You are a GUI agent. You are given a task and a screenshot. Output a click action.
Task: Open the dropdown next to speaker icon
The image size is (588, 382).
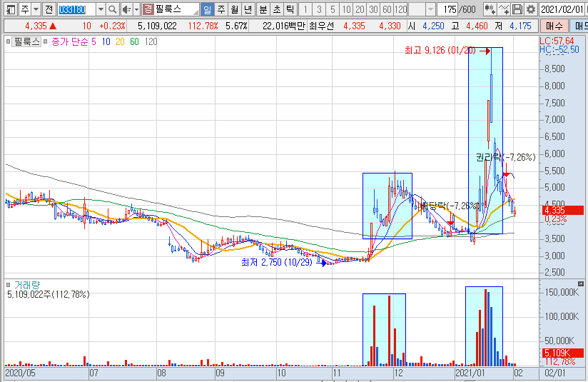[x=136, y=10]
